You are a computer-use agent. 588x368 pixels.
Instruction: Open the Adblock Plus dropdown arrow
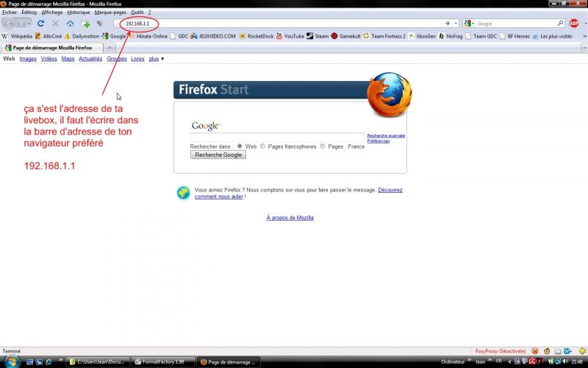(x=585, y=24)
